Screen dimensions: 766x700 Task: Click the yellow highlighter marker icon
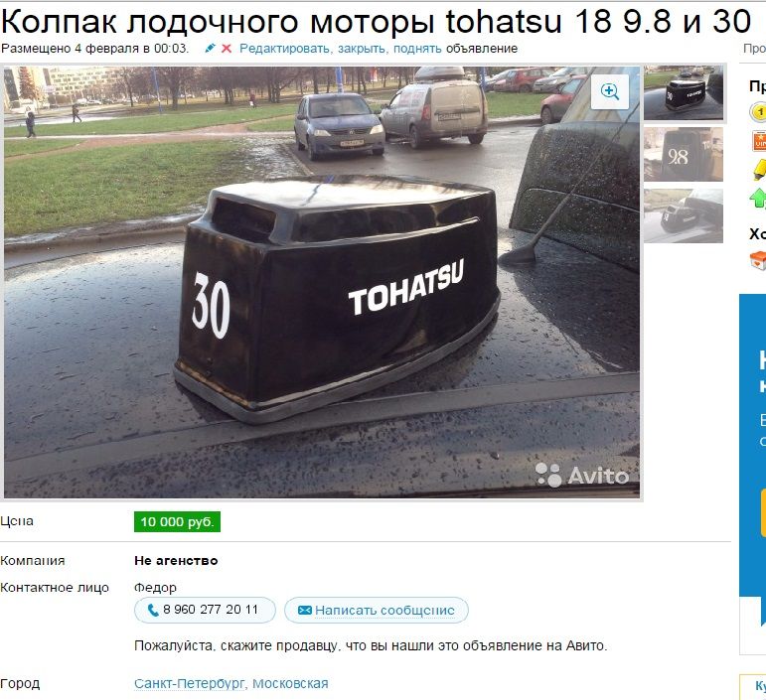(x=759, y=169)
